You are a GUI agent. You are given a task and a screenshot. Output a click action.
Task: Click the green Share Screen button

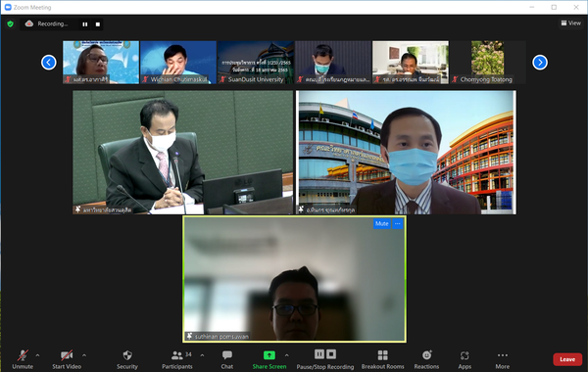269,359
